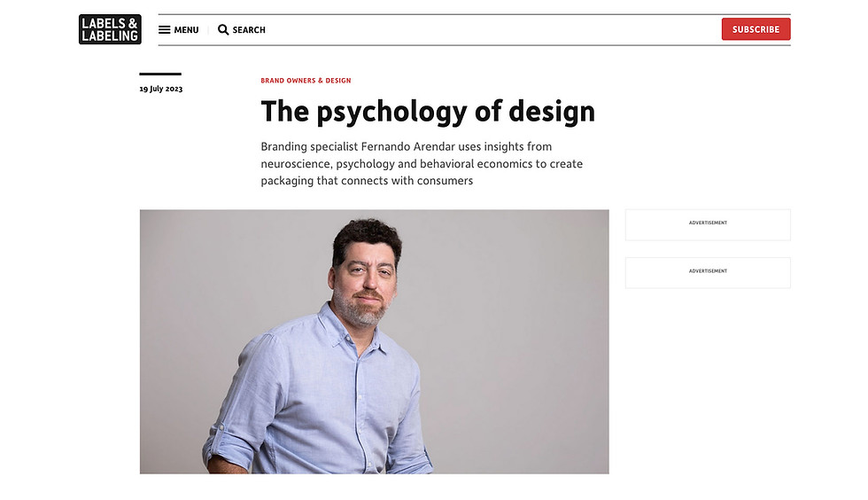Click the word DESIGN in red category label
Image resolution: width=868 pixels, height=500 pixels.
pyautogui.click(x=338, y=81)
